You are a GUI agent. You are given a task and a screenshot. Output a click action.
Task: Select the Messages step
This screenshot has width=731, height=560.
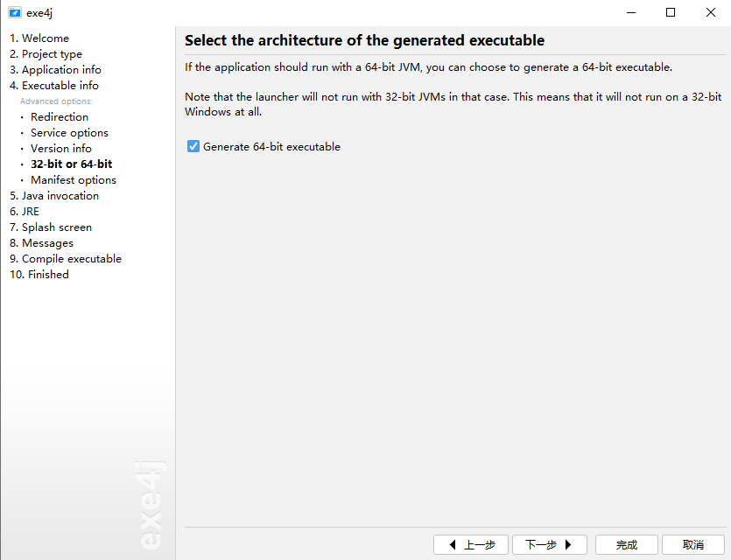click(x=41, y=243)
